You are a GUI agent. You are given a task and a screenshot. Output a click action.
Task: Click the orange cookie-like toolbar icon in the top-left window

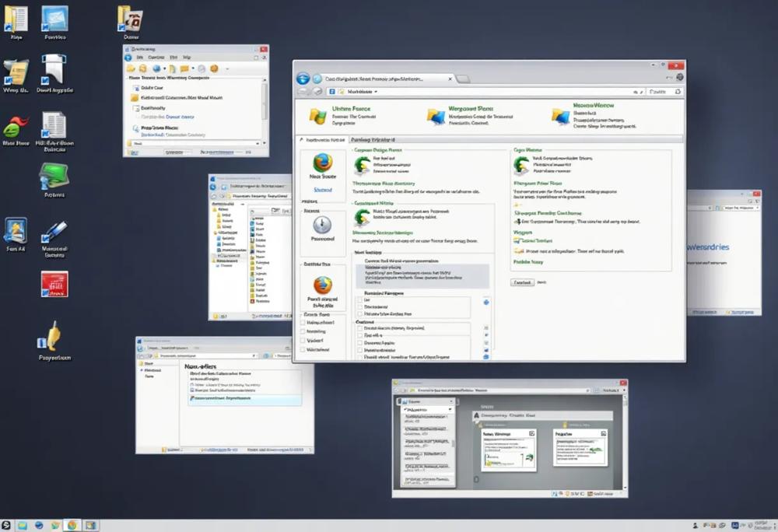point(214,68)
